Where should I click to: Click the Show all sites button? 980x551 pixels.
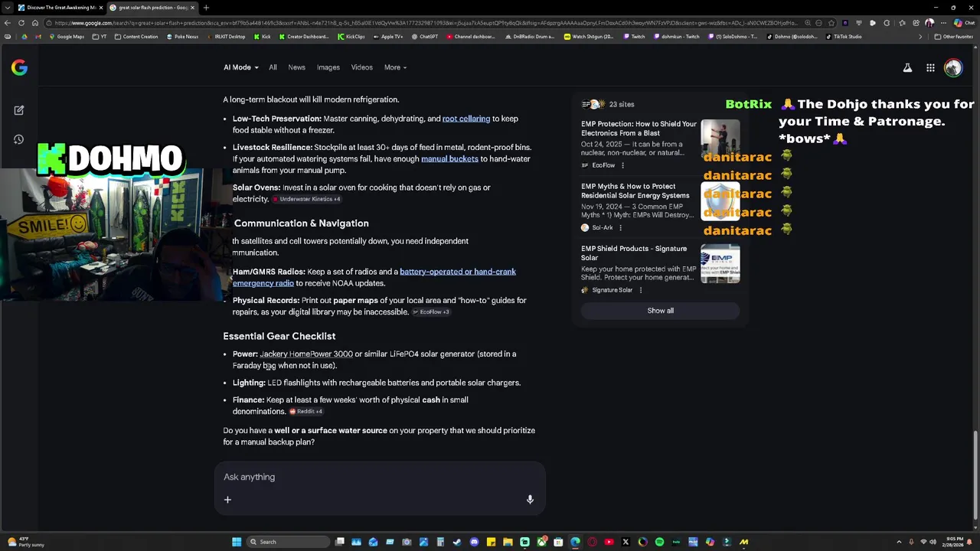click(x=661, y=311)
